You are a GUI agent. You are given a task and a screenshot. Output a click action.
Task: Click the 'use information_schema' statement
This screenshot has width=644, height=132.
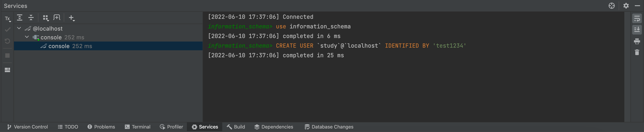313,26
